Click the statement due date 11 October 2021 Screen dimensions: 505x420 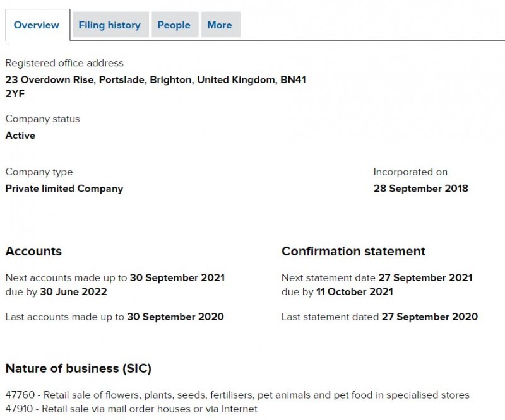point(355,291)
